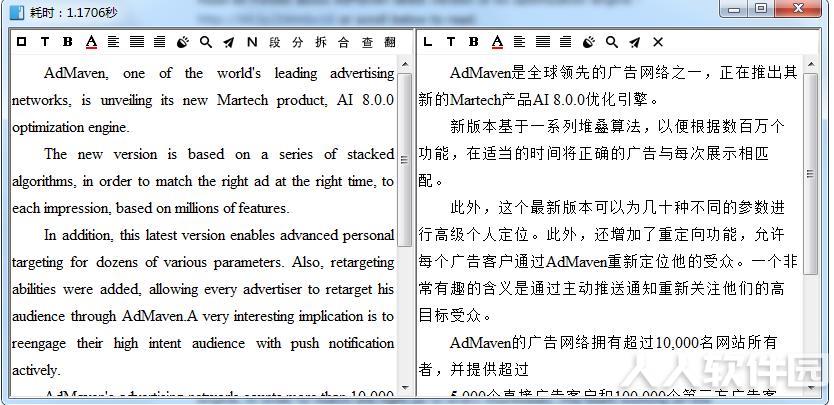Click third paragraph align icon in right toolbar

point(566,42)
